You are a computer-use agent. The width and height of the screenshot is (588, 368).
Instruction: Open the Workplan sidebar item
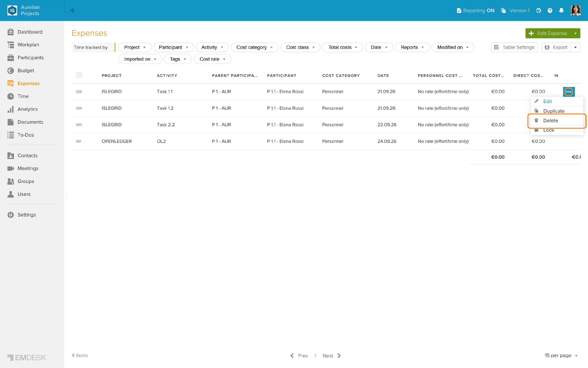point(28,45)
